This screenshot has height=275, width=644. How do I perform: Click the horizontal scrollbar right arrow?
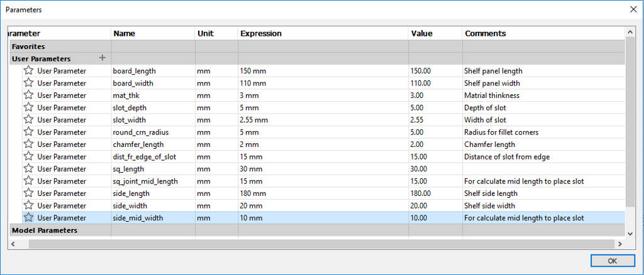coord(620,244)
